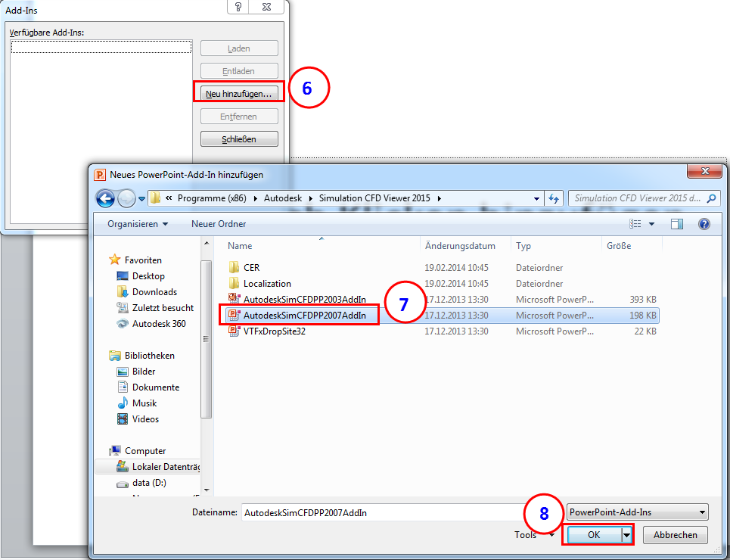This screenshot has height=560, width=730.
Task: Open the PowerPoint-Add-Ins file type dropdown
Action: 637,512
